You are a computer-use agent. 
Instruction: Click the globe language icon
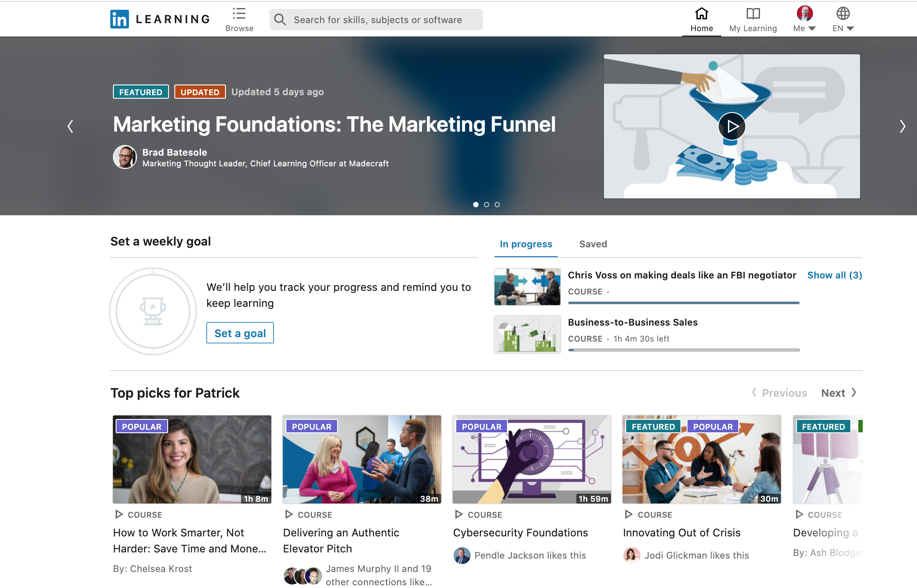click(843, 13)
